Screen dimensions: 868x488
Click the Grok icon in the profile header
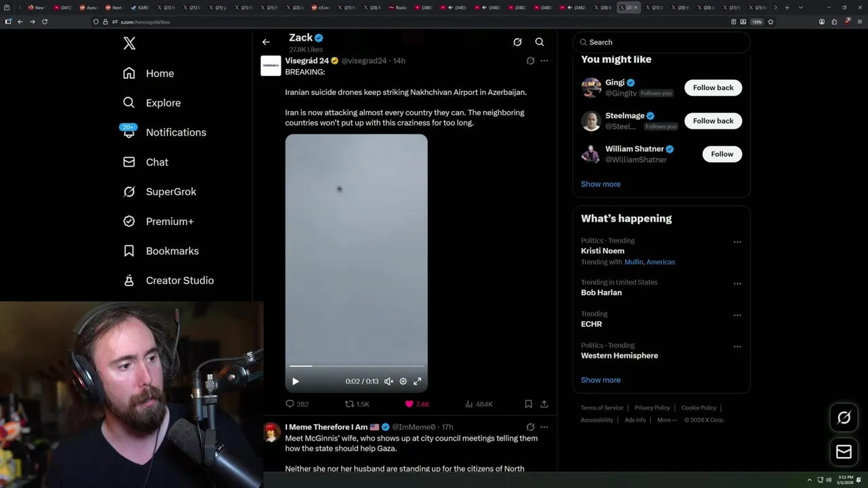pos(517,42)
